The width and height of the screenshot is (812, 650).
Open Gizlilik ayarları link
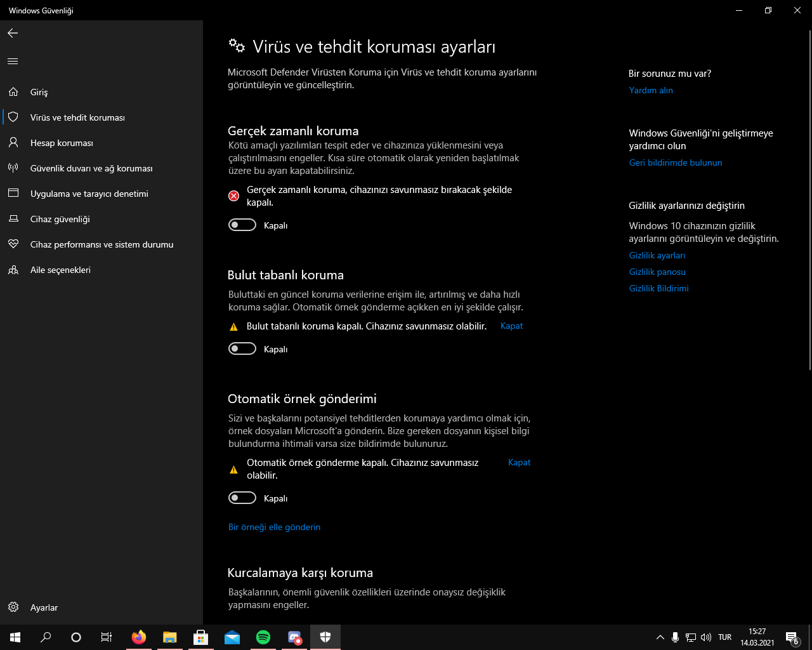(x=657, y=255)
